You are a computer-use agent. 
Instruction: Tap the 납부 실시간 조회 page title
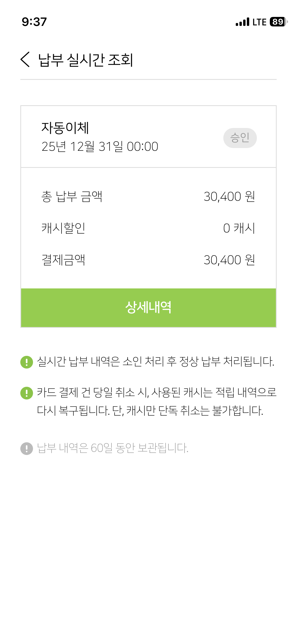coord(86,60)
